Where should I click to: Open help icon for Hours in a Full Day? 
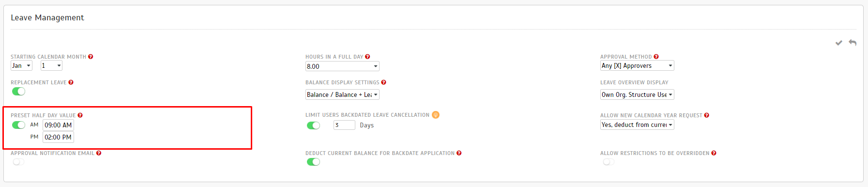tap(367, 57)
